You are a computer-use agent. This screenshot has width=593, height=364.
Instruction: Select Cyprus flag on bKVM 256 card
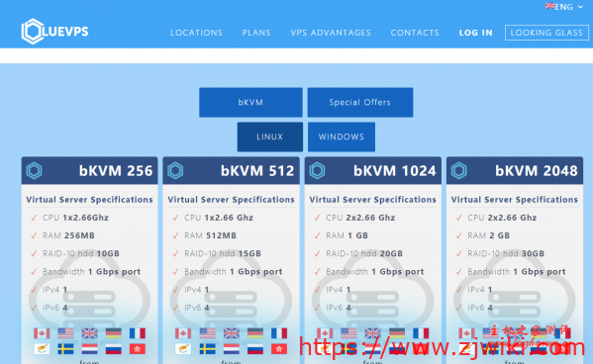coord(42,349)
